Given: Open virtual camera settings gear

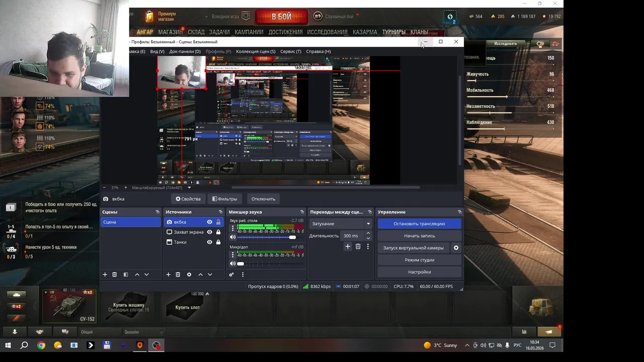Looking at the screenshot, I should point(456,248).
